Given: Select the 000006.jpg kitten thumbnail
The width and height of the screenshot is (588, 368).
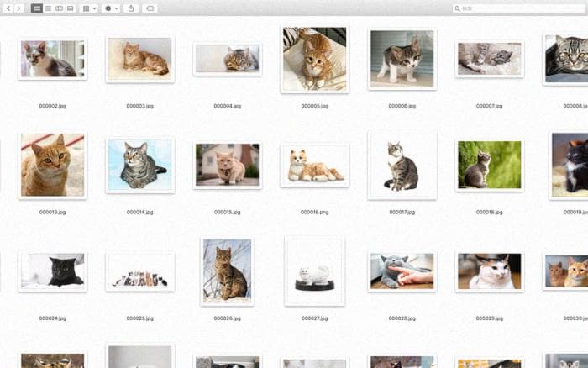Looking at the screenshot, I should (402, 59).
